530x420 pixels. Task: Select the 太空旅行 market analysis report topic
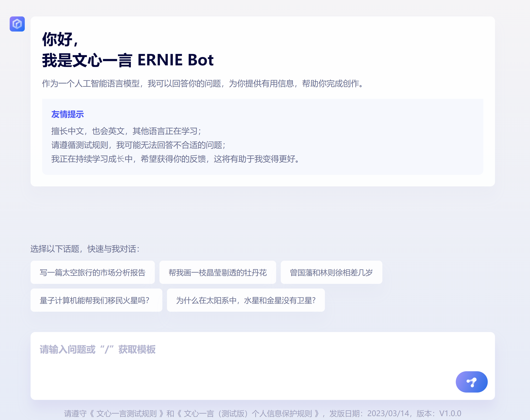92,272
